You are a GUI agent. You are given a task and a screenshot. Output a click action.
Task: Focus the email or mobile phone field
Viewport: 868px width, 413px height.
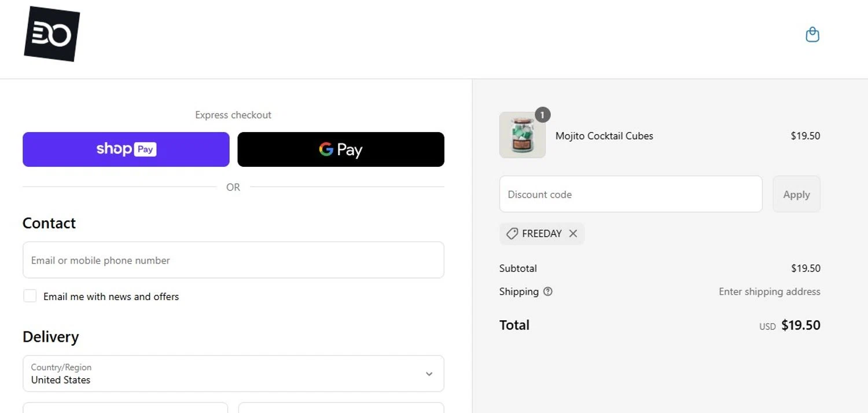(233, 260)
